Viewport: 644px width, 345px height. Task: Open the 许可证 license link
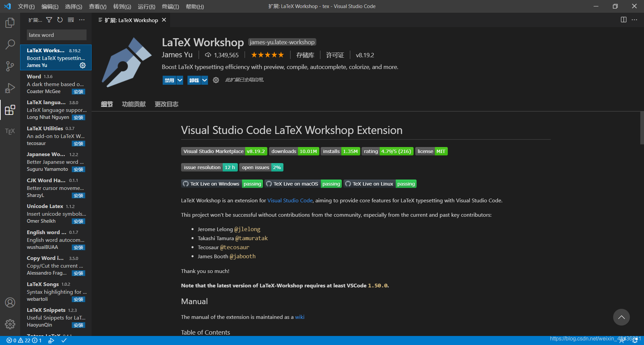pos(335,55)
